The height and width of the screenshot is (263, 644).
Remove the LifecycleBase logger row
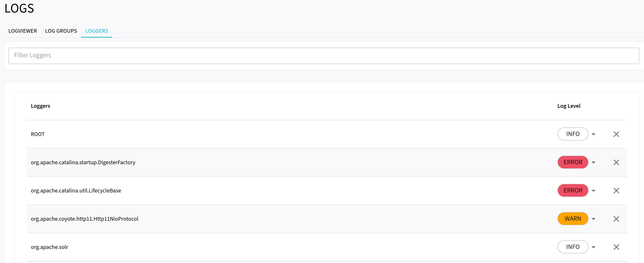[x=616, y=191]
